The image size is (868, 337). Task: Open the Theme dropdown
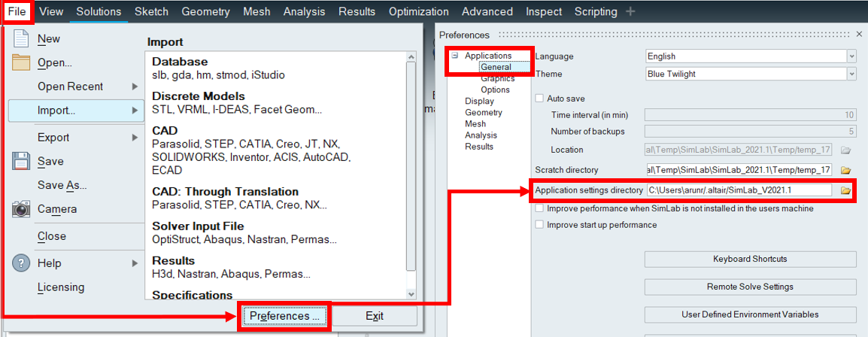pos(851,74)
